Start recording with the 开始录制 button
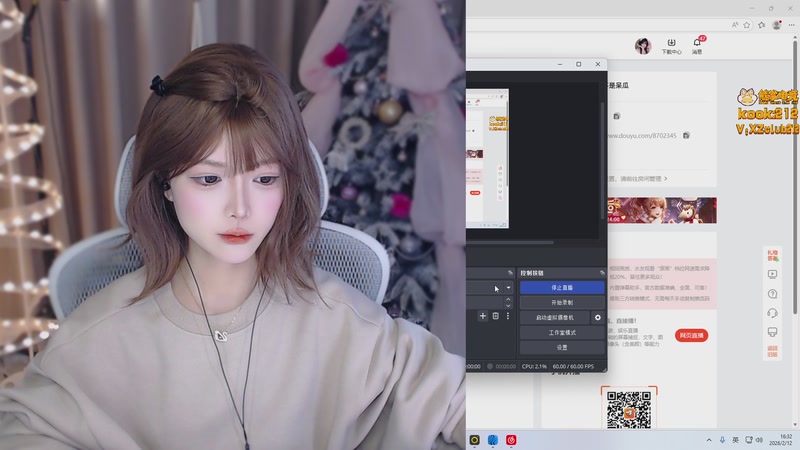The height and width of the screenshot is (450, 800). pos(562,303)
